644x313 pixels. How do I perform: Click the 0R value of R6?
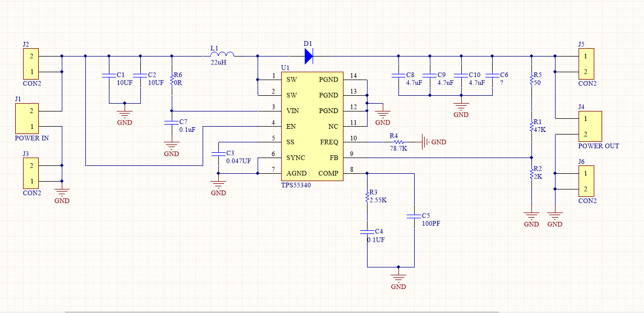(x=177, y=83)
